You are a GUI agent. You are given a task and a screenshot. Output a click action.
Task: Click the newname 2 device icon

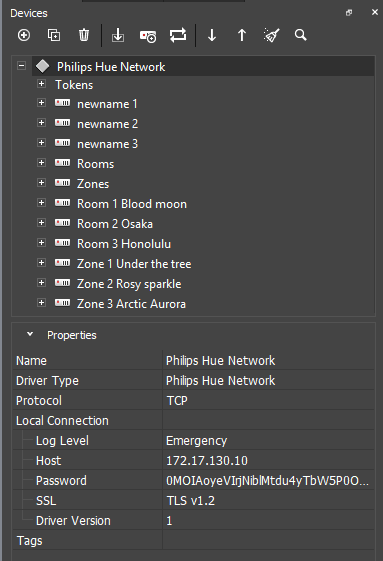pos(62,123)
